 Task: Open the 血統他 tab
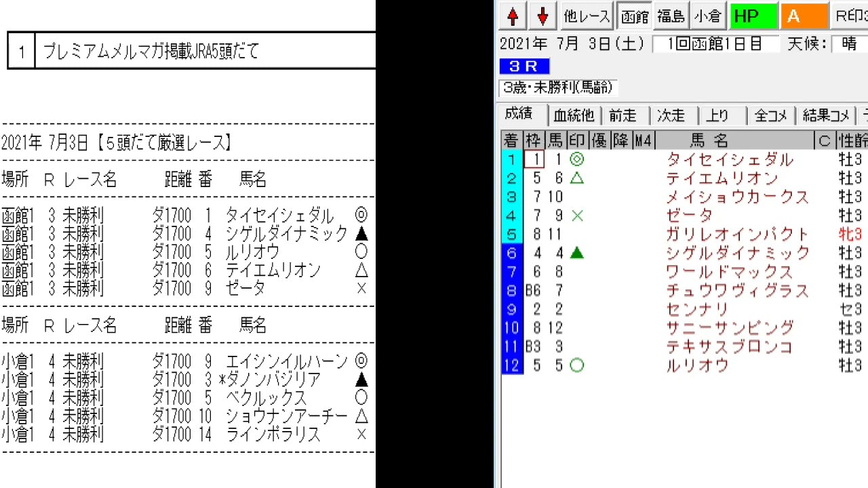(574, 116)
